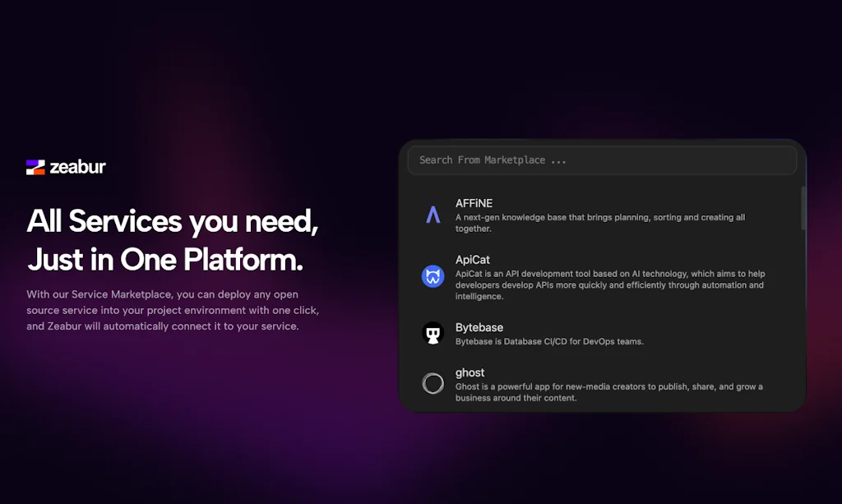This screenshot has width=842, height=504.
Task: Select the ghost service title
Action: pyautogui.click(x=470, y=372)
